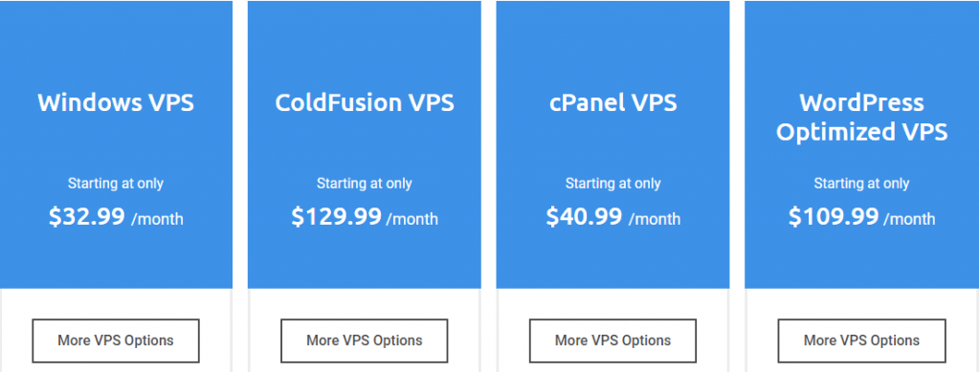This screenshot has width=980, height=372.
Task: Select the ColdFusion VPS title
Action: tap(365, 102)
